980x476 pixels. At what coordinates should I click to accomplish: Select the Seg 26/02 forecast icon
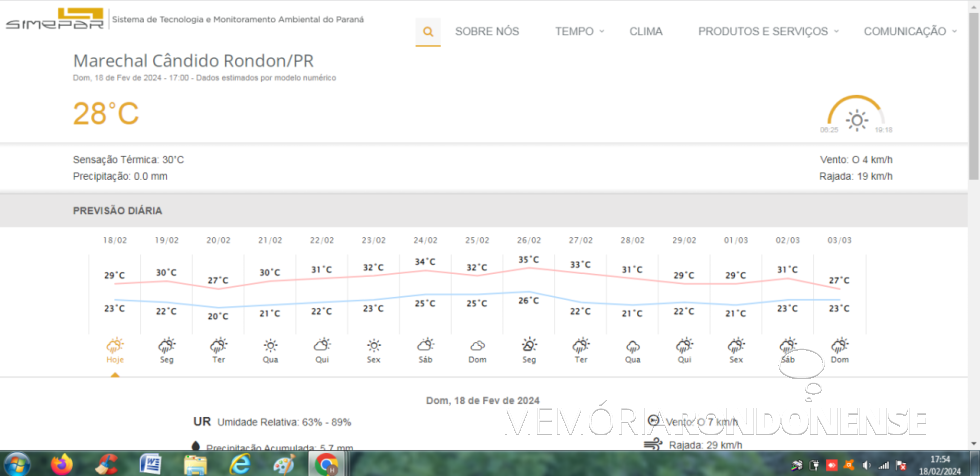click(x=529, y=345)
